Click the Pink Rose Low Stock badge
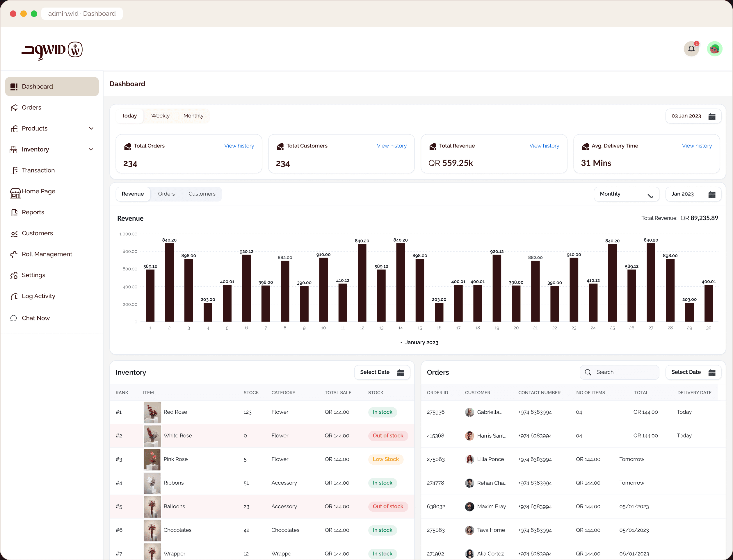The image size is (733, 560). 386,459
